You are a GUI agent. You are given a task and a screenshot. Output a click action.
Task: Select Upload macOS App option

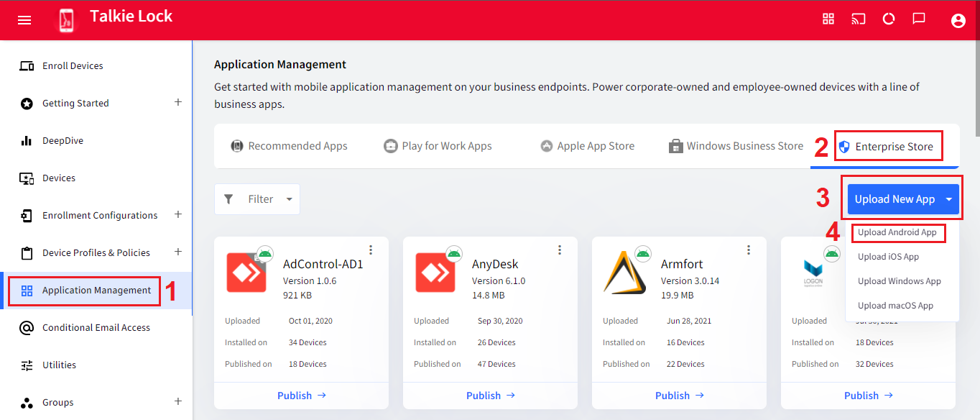895,306
